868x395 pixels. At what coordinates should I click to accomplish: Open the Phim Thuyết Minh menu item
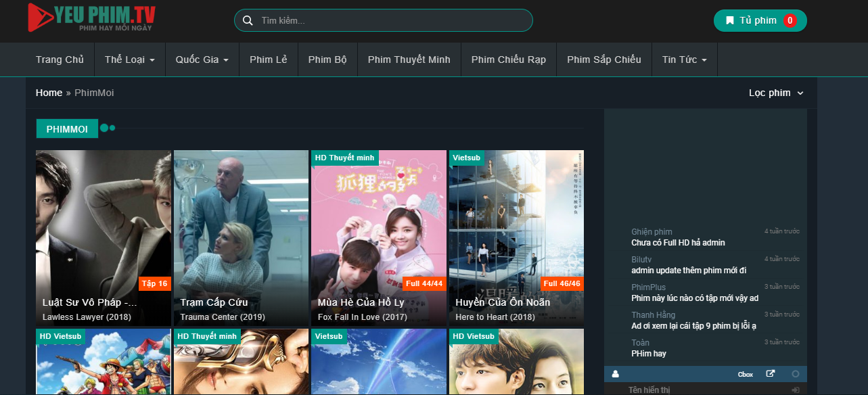coord(409,60)
